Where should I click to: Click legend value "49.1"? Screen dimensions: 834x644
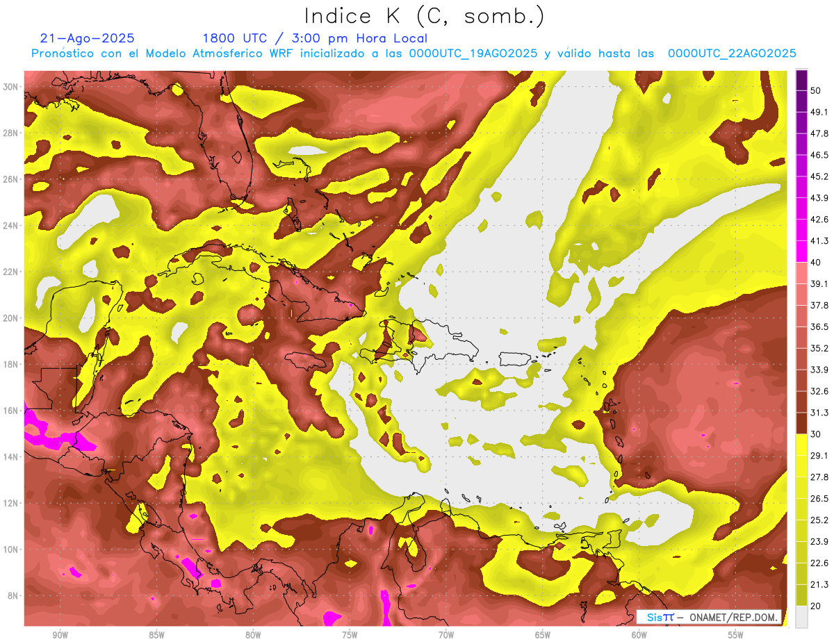click(x=819, y=112)
